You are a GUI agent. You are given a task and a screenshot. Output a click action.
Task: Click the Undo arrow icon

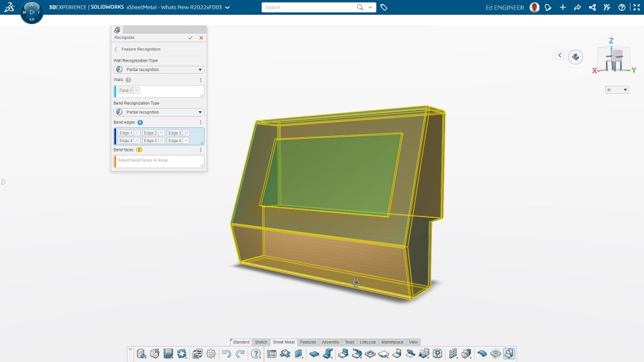tap(226, 353)
